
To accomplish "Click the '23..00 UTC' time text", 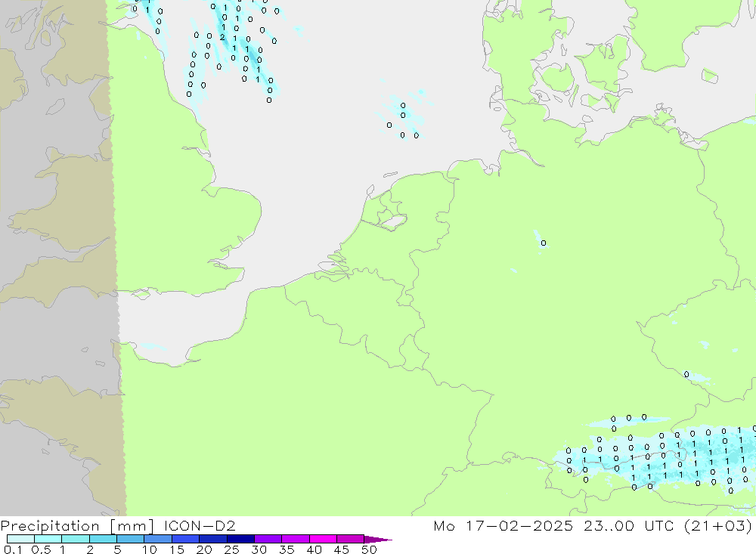I will (x=628, y=525).
